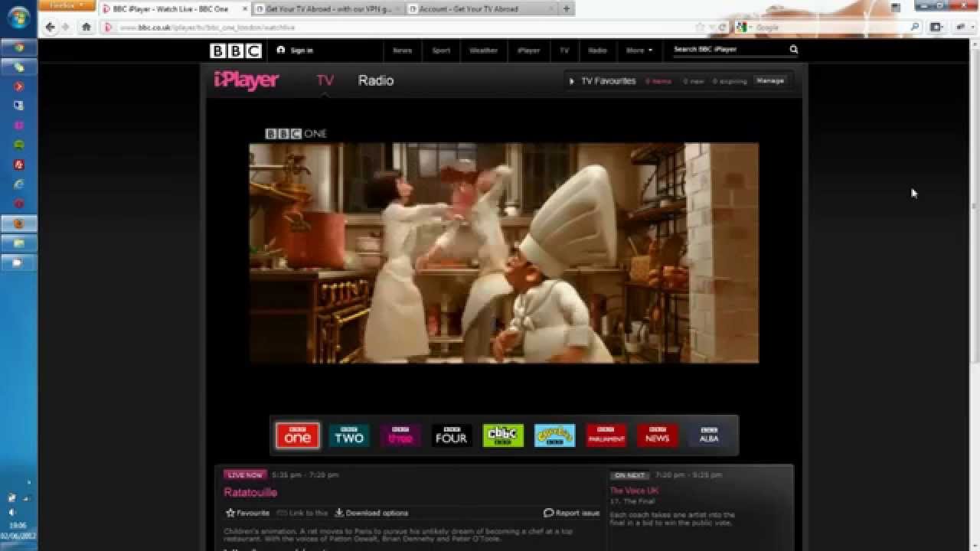Reload the page with refresh icon

coord(721,27)
